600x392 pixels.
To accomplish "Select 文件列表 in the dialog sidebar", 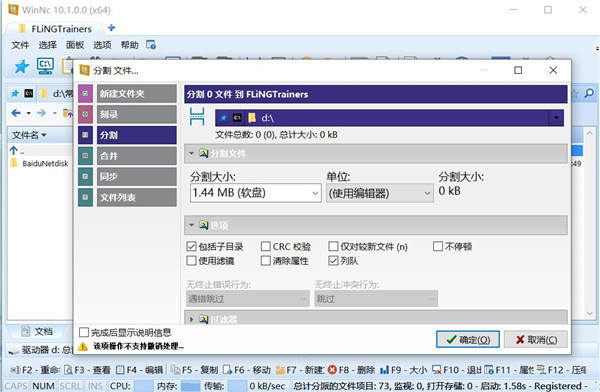I will [137, 197].
